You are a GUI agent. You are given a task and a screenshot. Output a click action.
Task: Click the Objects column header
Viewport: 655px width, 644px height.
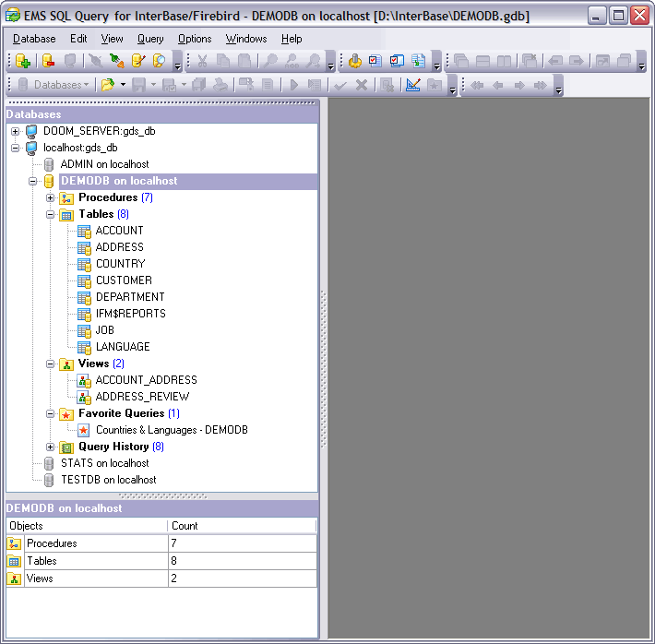[87, 526]
